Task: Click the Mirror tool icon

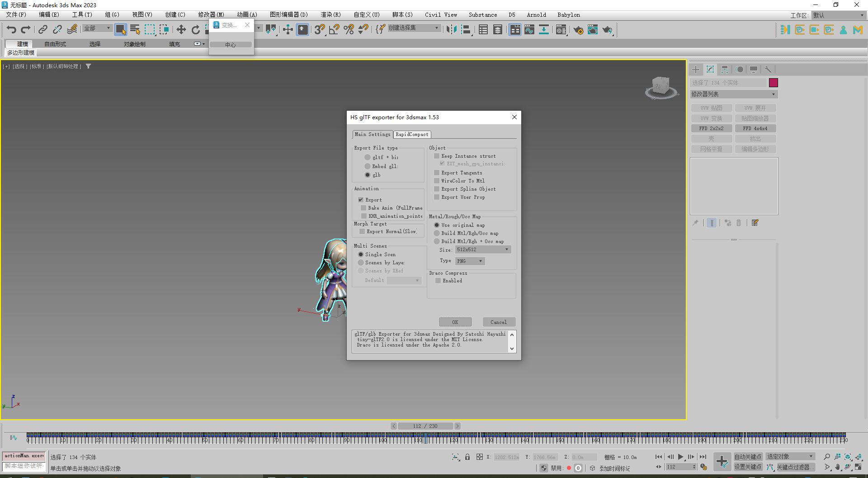Action: click(x=451, y=30)
